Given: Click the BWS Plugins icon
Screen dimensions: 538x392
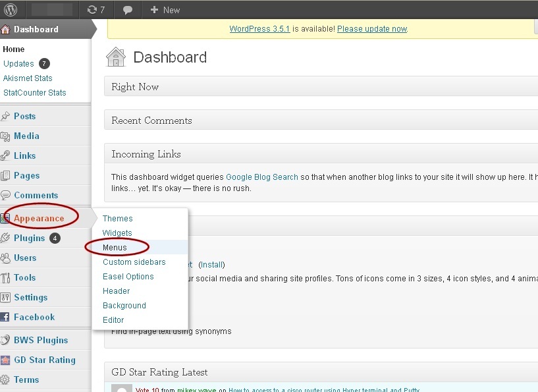Looking at the screenshot, I should tap(5, 340).
